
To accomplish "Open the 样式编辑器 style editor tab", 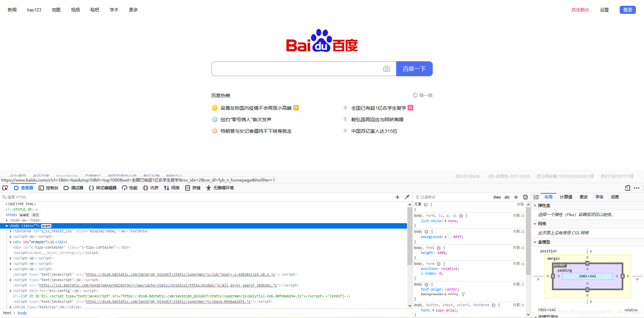I will [x=103, y=188].
